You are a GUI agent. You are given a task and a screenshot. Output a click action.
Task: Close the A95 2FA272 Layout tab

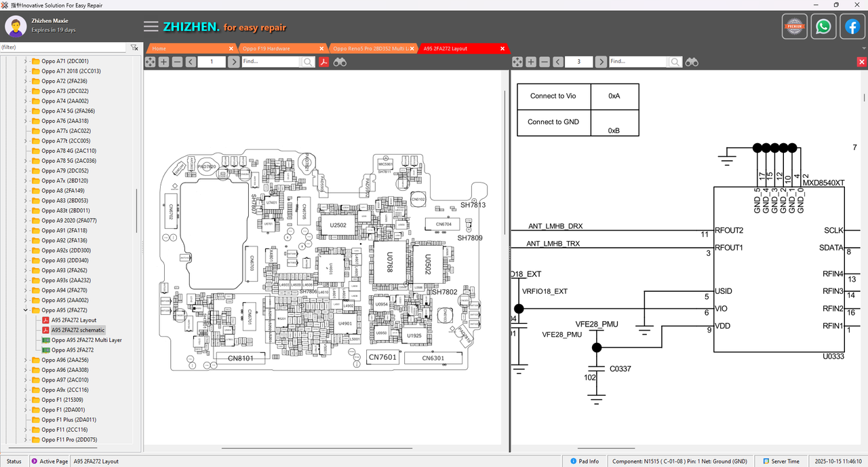502,48
